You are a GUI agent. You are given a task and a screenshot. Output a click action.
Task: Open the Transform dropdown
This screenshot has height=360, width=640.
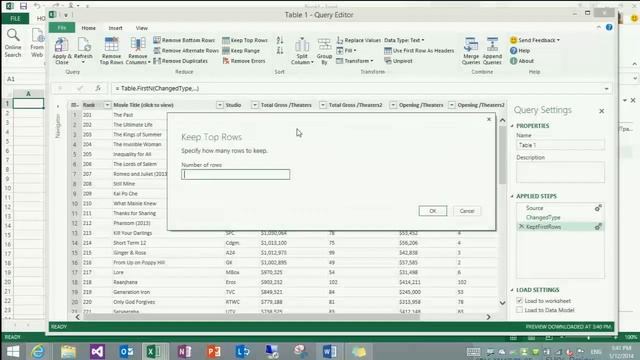point(354,61)
